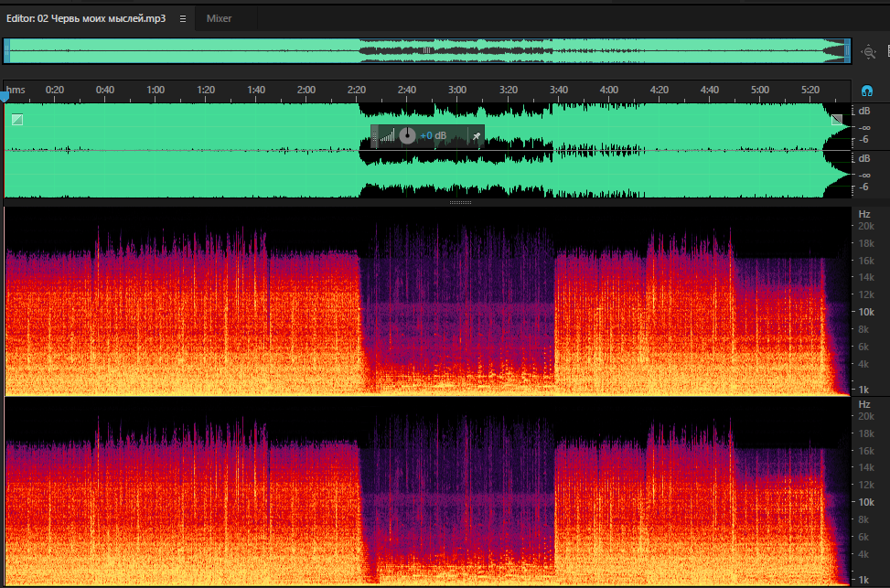Click the 3:00 mark on the time ruler
The height and width of the screenshot is (588, 890).
tap(457, 90)
